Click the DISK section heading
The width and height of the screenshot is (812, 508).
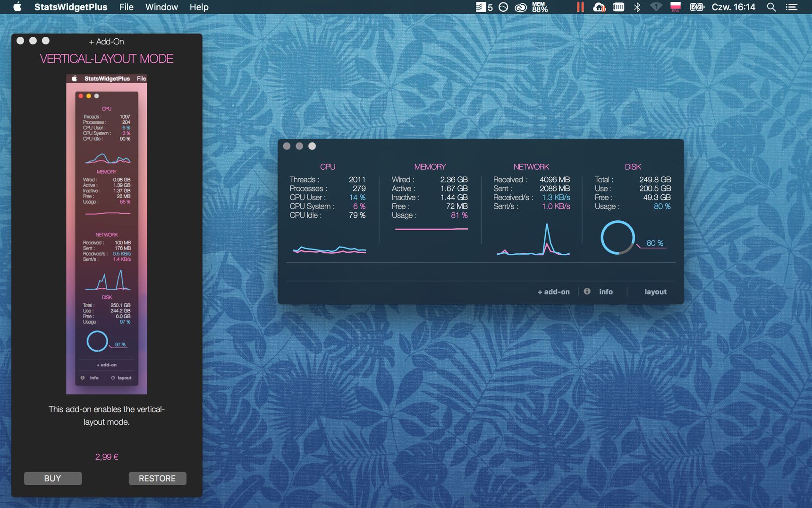click(x=633, y=167)
